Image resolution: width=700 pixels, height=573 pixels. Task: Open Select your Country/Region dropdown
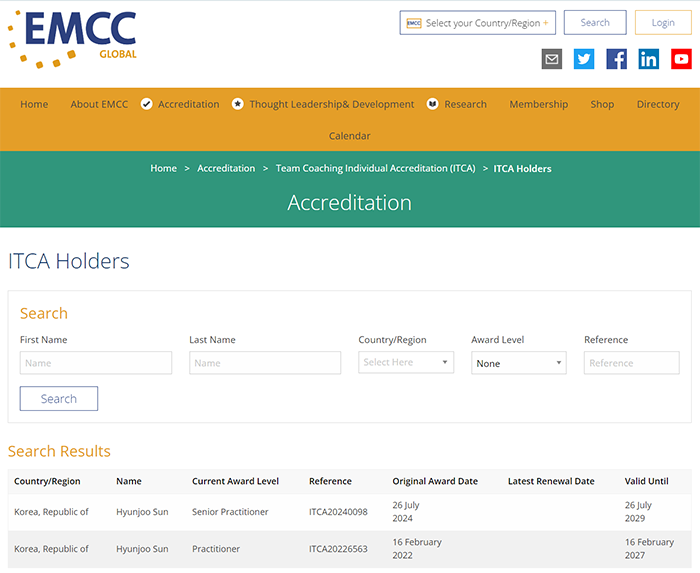(x=478, y=23)
